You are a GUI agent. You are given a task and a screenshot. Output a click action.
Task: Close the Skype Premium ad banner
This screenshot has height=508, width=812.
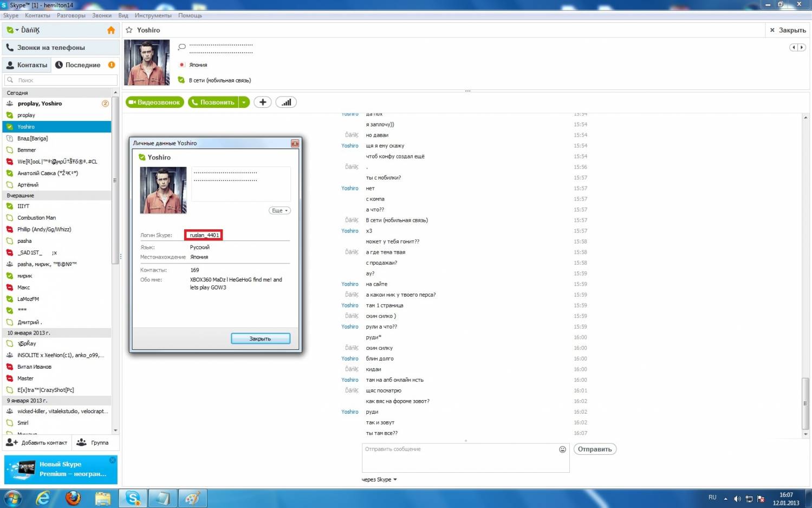[113, 460]
